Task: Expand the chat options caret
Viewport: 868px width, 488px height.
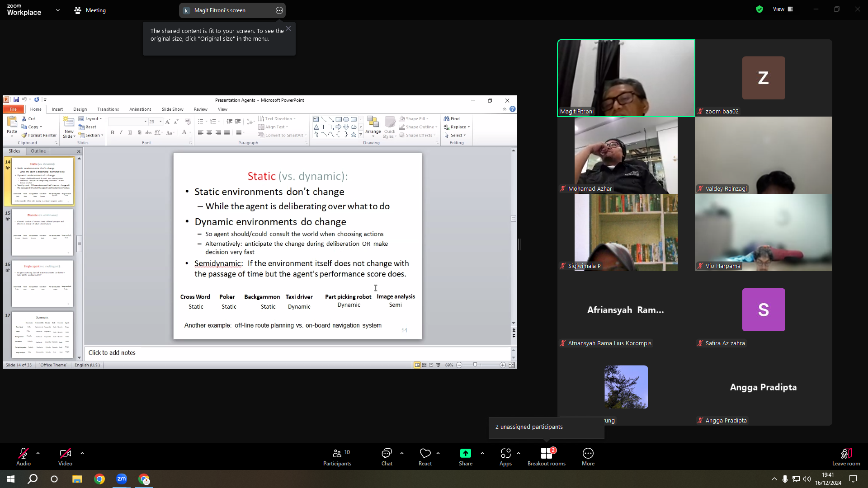Action: (x=402, y=453)
